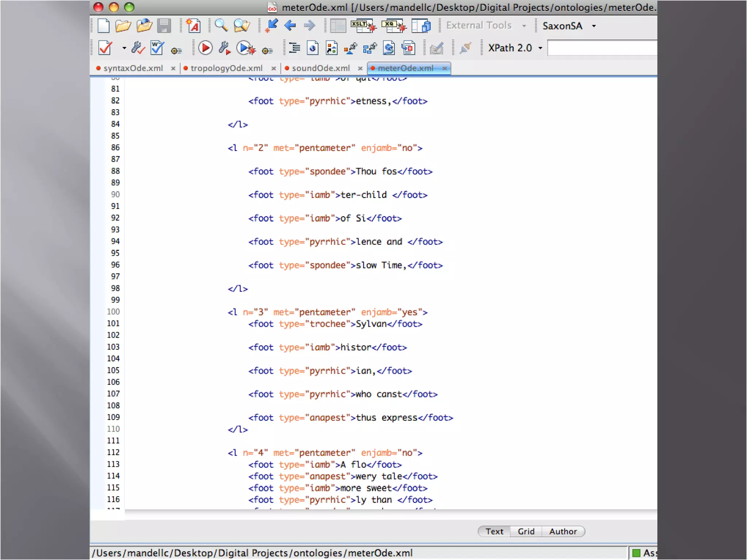Click the red-check Validate document icon
This screenshot has width=747, height=560.
pyautogui.click(x=105, y=48)
